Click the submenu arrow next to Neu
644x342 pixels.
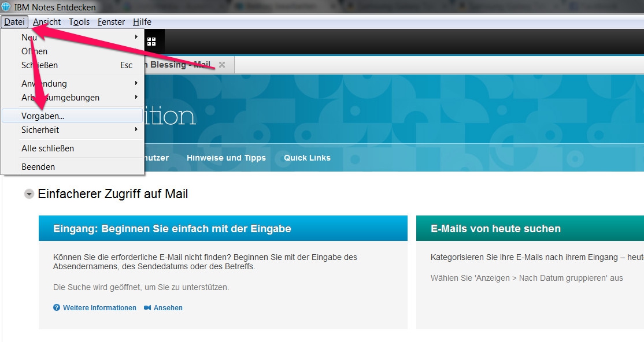[x=136, y=36]
